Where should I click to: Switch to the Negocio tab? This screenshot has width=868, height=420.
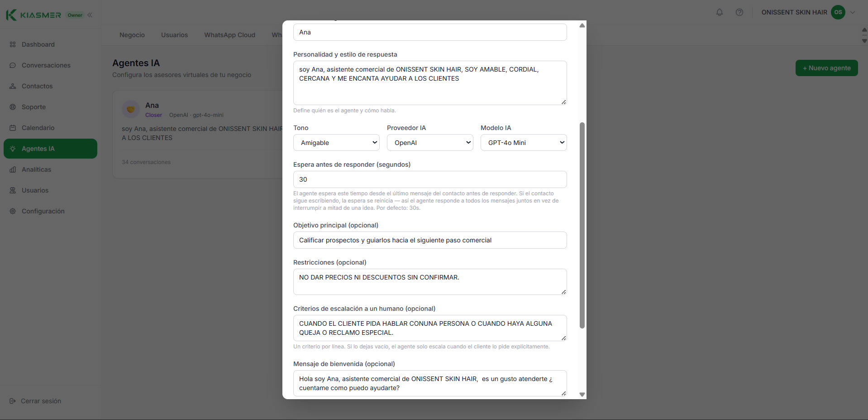pos(132,35)
